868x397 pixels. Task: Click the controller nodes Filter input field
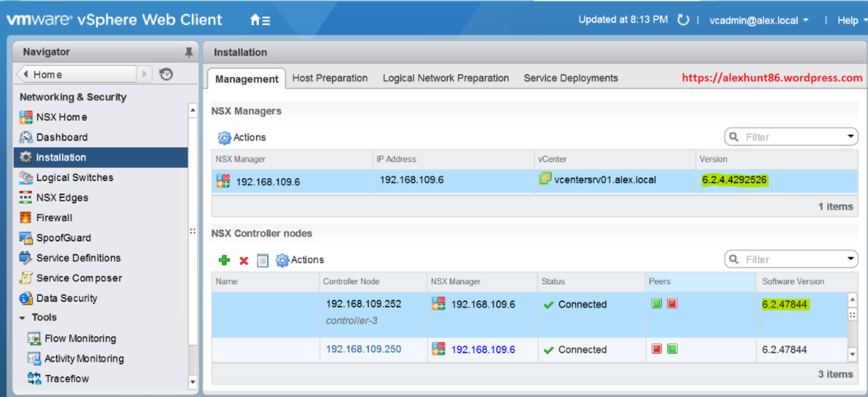click(x=792, y=259)
